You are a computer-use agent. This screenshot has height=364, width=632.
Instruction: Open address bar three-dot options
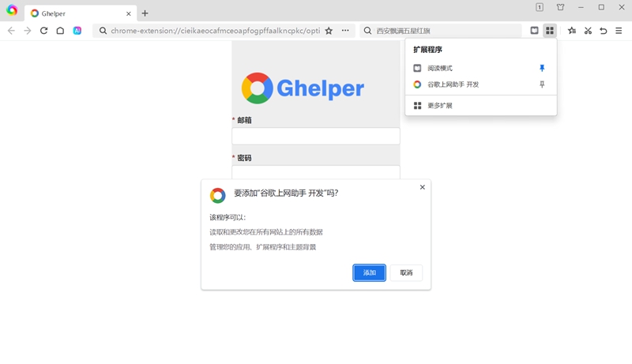tap(345, 31)
